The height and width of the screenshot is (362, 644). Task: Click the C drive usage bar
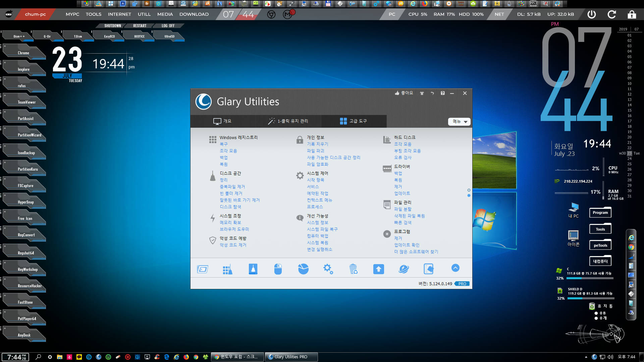(x=590, y=278)
